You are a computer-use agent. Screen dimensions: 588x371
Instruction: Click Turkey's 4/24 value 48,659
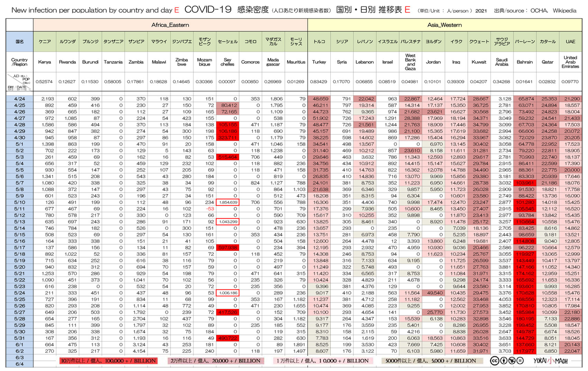coord(319,99)
